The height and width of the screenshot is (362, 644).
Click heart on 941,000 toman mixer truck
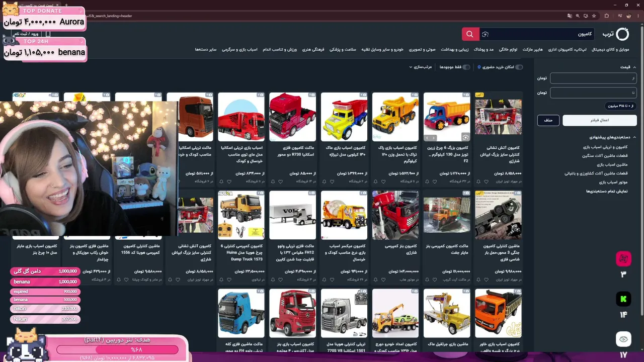[x=332, y=280]
